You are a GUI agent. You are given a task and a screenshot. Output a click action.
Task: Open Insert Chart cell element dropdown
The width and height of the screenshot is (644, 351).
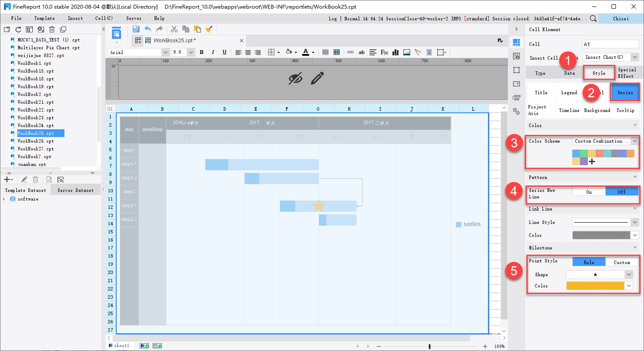coord(634,57)
